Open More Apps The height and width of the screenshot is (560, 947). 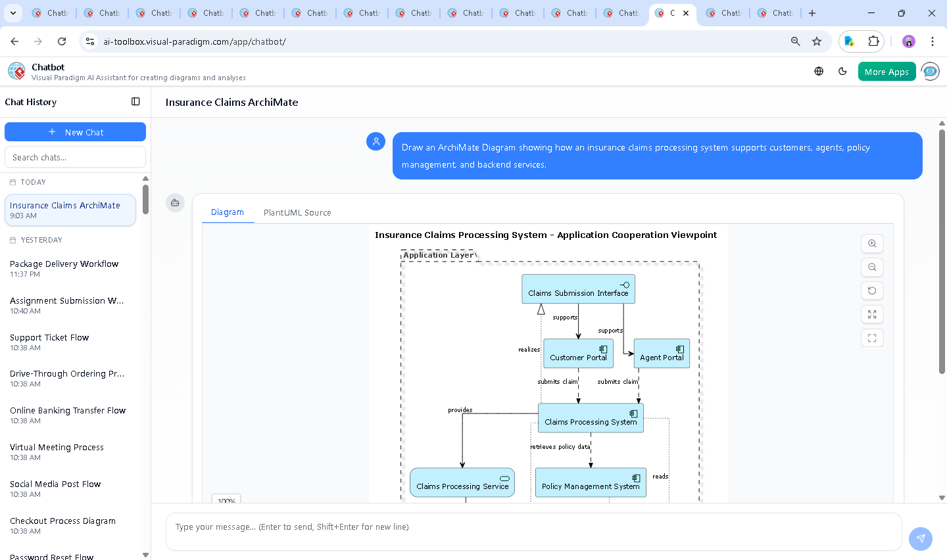(886, 71)
